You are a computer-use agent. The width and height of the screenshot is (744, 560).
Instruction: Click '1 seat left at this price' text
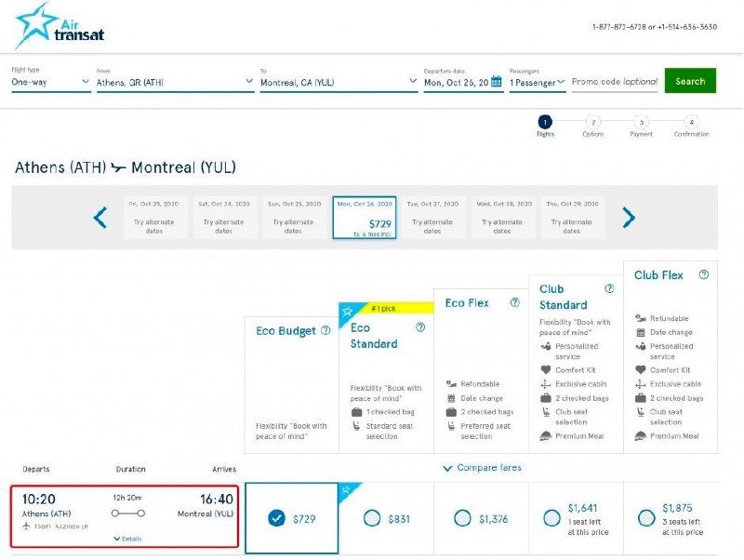click(x=588, y=527)
